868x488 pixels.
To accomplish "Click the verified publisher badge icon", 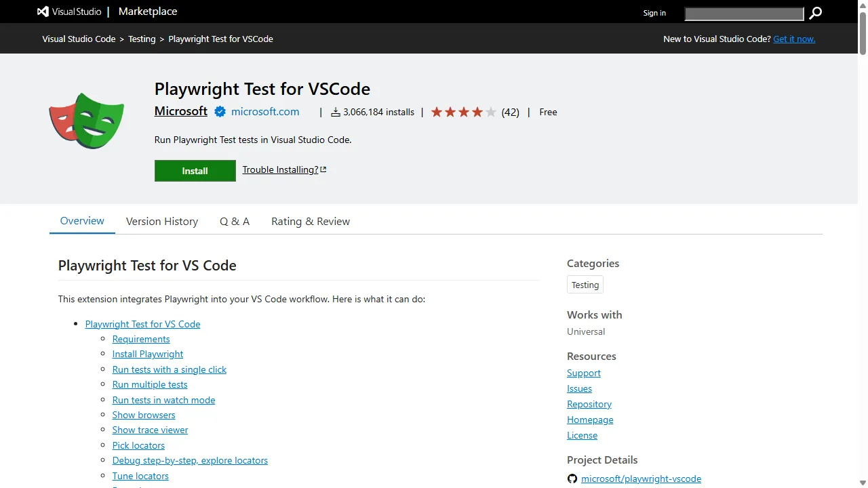I will coord(220,112).
